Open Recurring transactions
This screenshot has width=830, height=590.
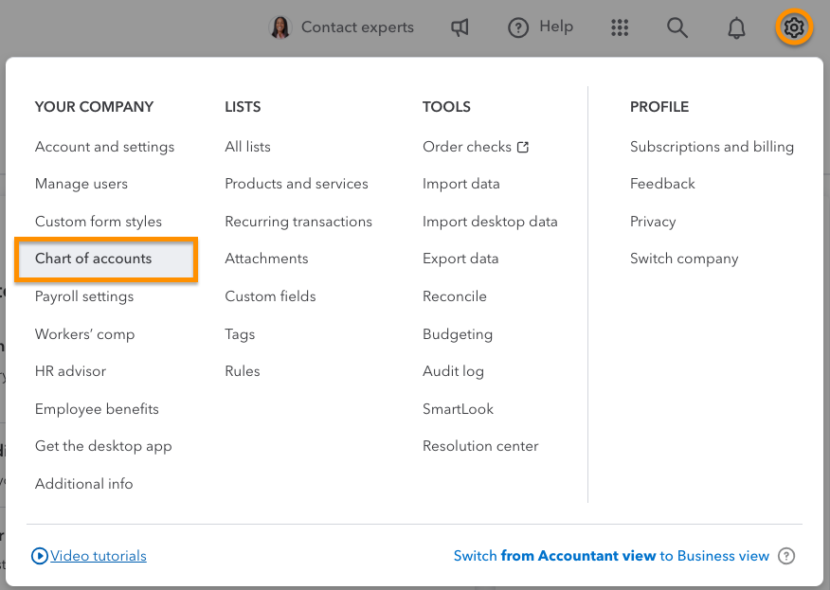coord(298,221)
